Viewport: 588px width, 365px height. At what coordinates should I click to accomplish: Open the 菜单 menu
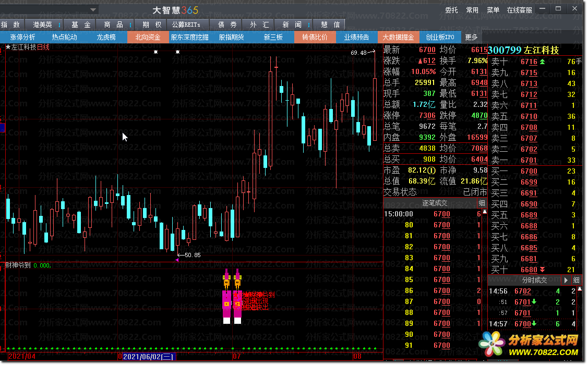(x=493, y=10)
